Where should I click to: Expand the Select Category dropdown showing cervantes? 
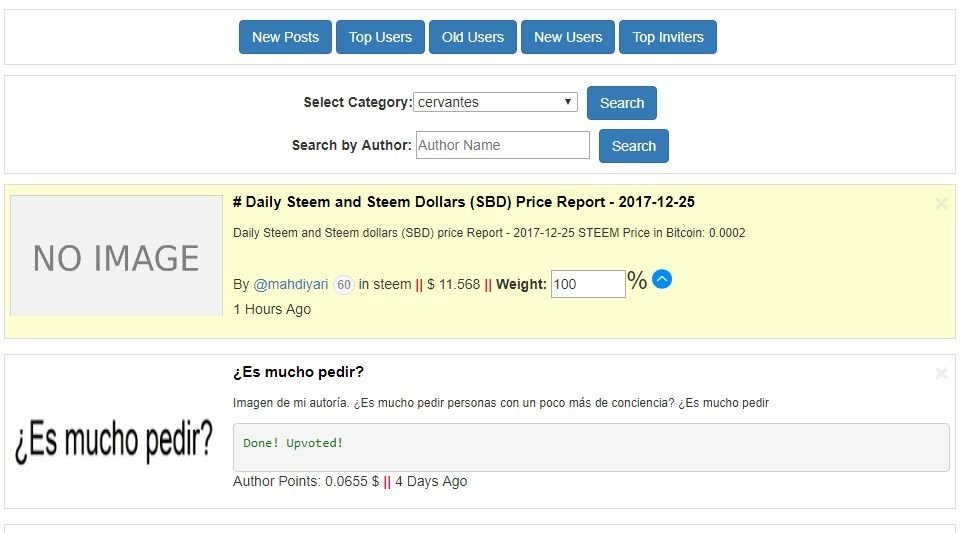point(495,102)
